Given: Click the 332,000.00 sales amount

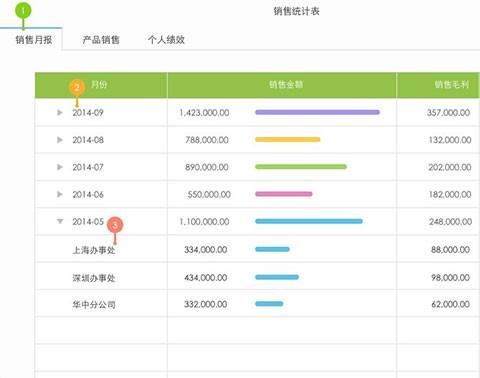Looking at the screenshot, I should tap(206, 304).
